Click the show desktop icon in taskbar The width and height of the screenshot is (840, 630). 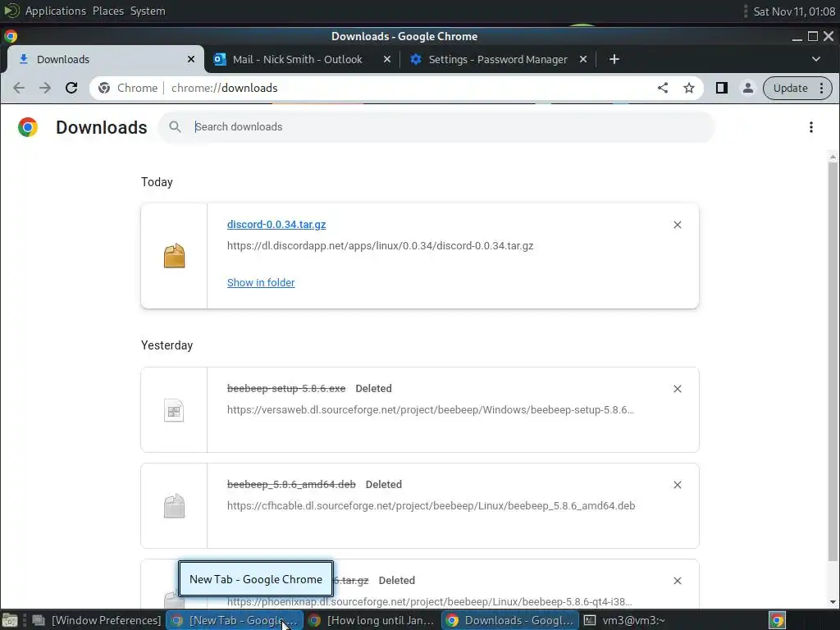[10, 620]
